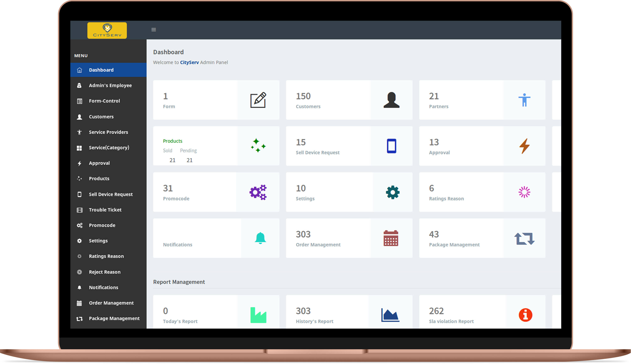The height and width of the screenshot is (364, 631).
Task: Click the "Pending" label in Products card
Action: pyautogui.click(x=188, y=151)
